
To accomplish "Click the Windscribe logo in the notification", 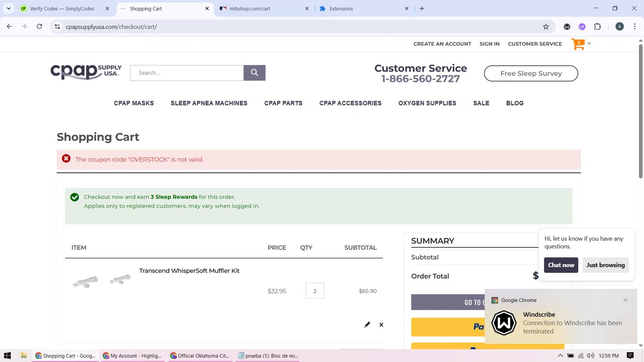I will click(504, 323).
